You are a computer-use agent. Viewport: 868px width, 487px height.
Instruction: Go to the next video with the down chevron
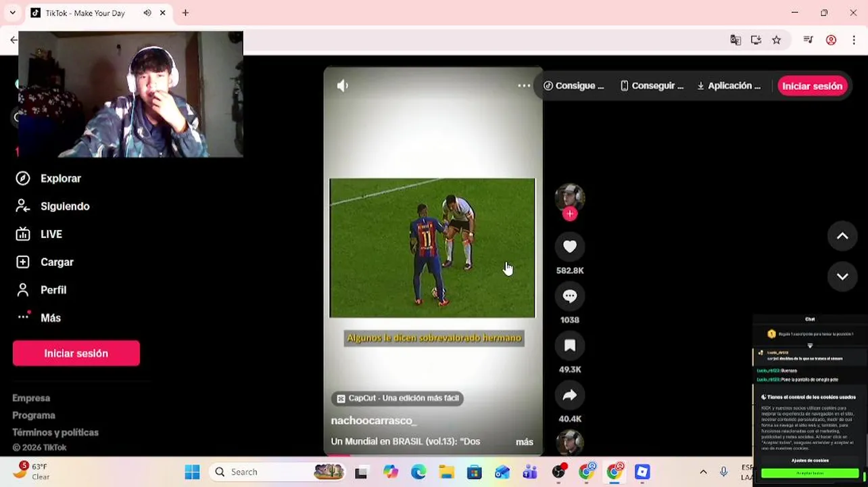[x=842, y=277]
